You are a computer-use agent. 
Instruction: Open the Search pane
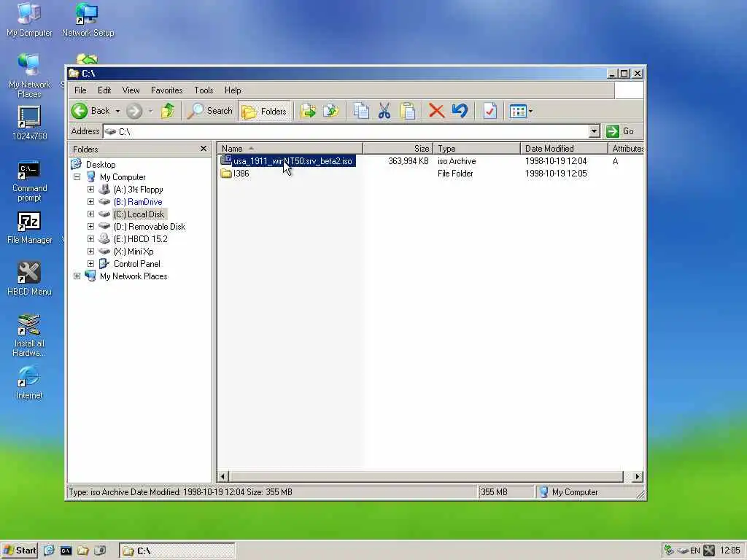pyautogui.click(x=210, y=111)
